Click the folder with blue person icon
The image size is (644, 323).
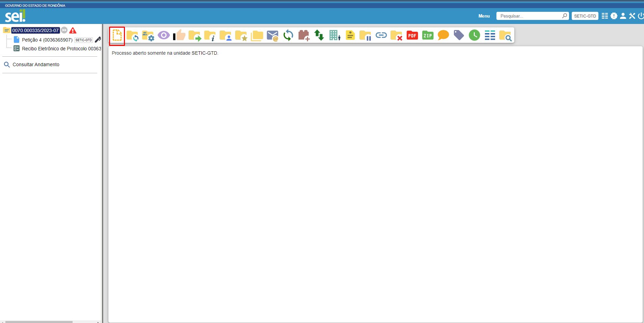pyautogui.click(x=226, y=35)
